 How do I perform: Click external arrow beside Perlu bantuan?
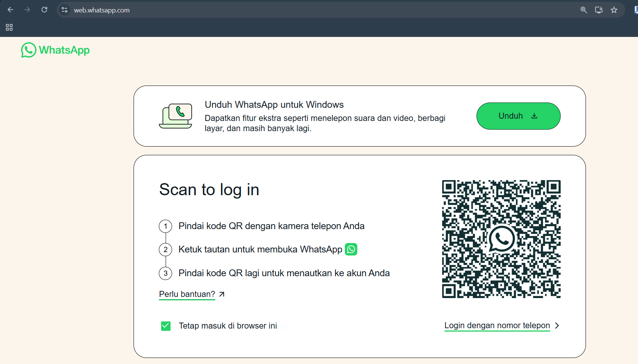222,294
